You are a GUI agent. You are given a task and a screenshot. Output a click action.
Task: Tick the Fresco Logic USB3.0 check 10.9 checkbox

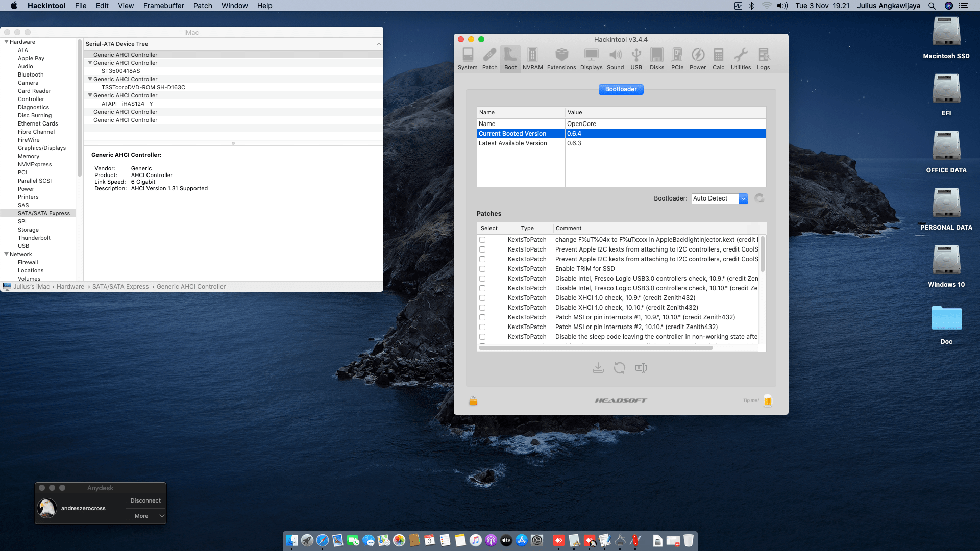pyautogui.click(x=482, y=279)
